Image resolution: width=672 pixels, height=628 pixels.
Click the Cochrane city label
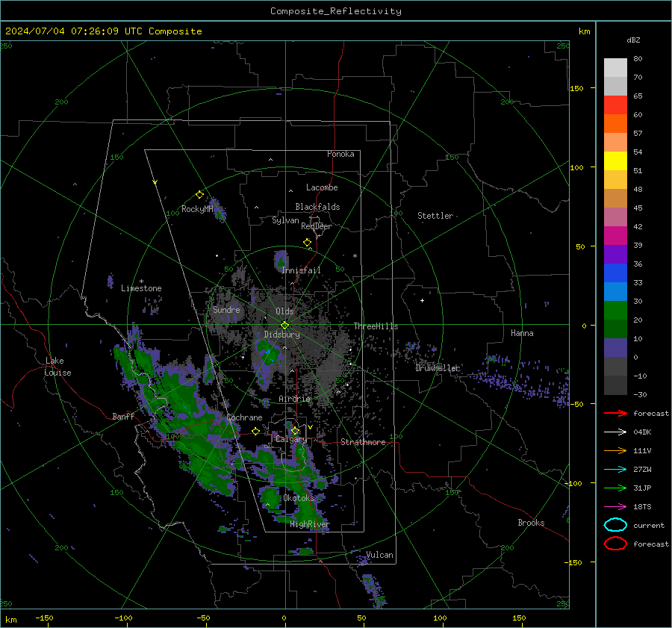[244, 417]
